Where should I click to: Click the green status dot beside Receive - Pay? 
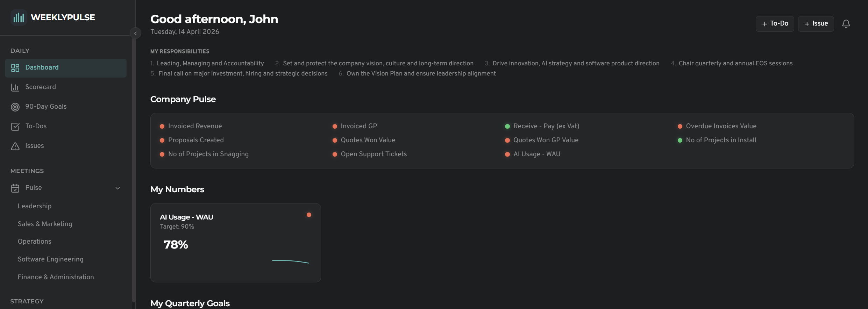pos(507,127)
